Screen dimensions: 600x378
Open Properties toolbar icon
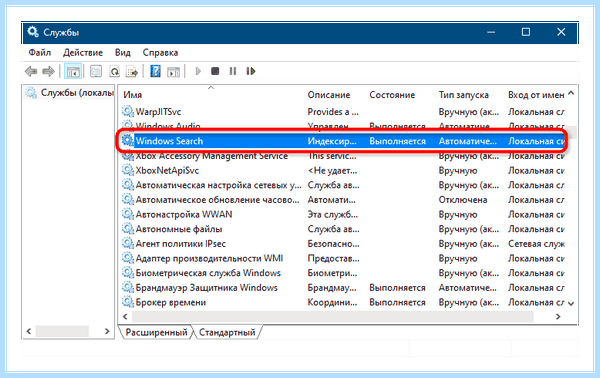point(96,71)
